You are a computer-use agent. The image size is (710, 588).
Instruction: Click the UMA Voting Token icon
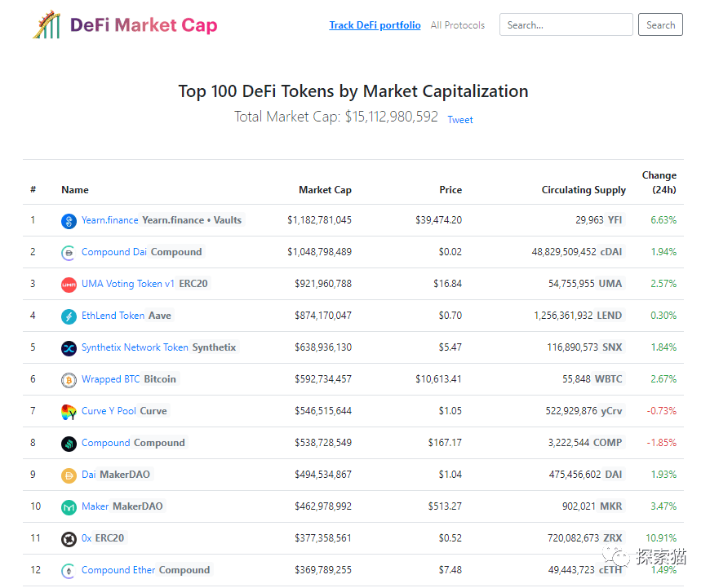click(x=69, y=285)
